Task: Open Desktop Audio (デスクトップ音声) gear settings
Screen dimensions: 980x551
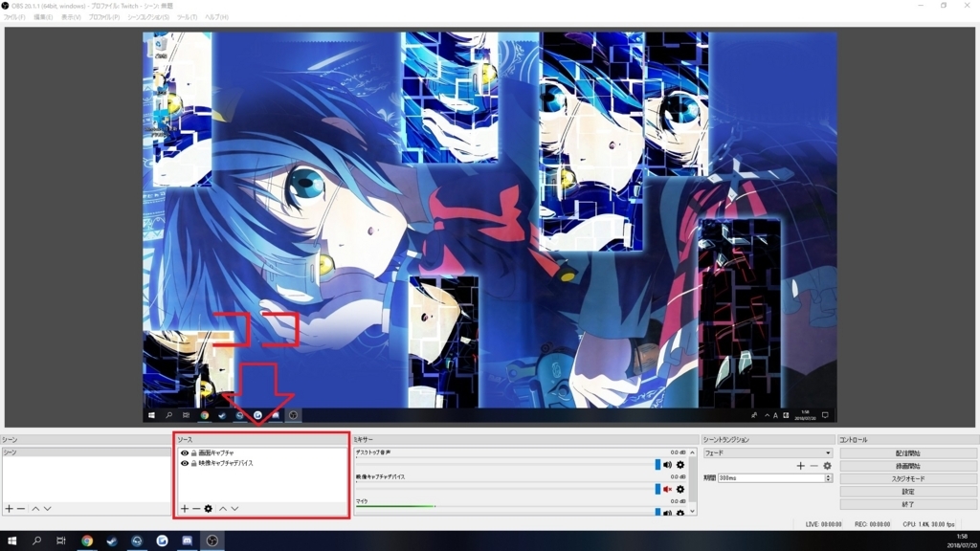Action: 680,465
